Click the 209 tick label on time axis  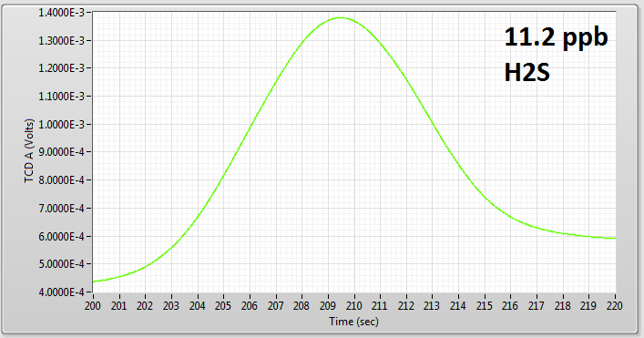pos(328,306)
